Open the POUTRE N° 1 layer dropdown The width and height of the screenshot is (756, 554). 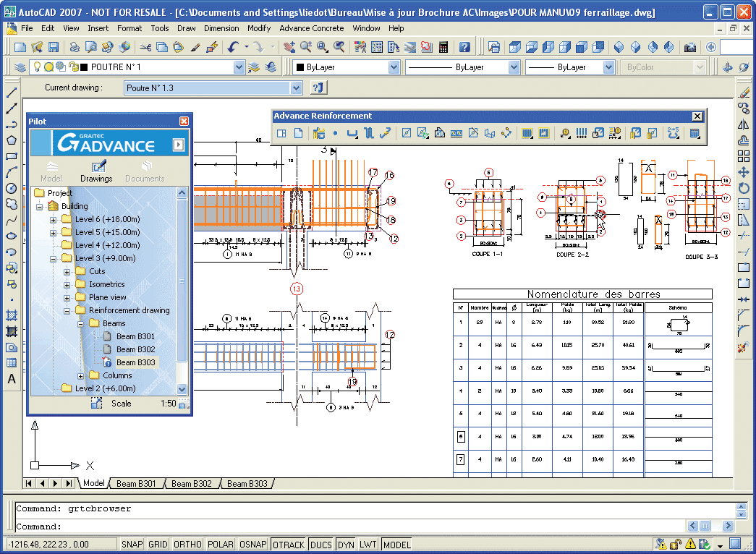click(x=239, y=67)
